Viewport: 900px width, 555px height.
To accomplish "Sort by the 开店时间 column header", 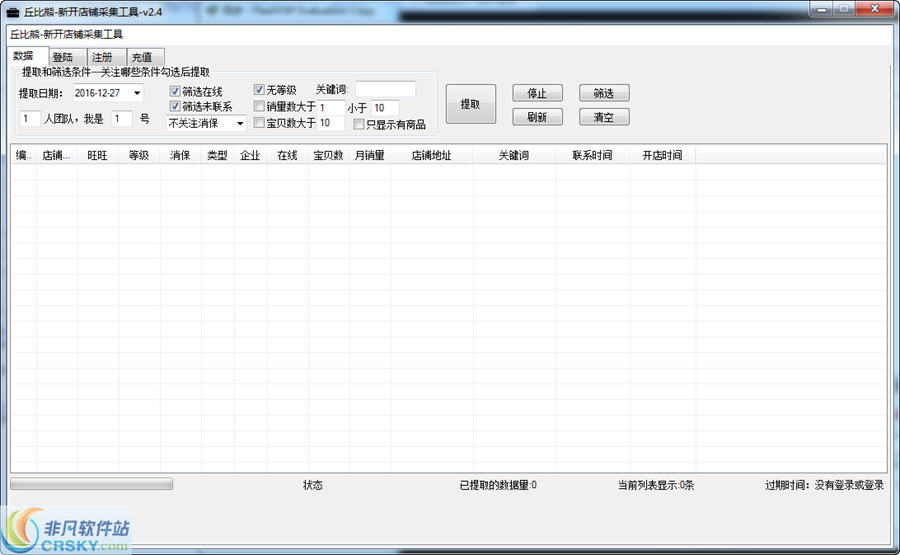I will point(662,155).
